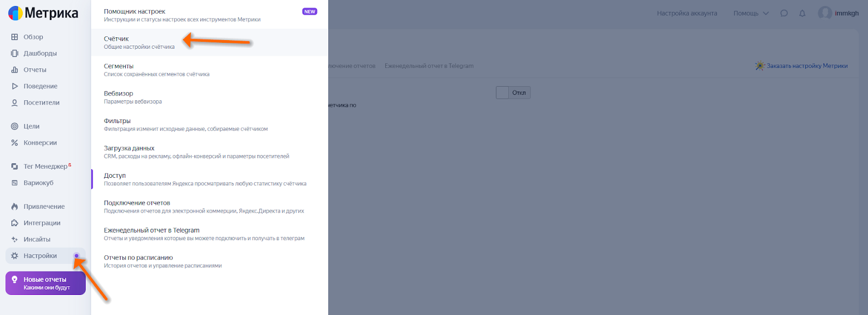Open notifications bell icon
The width and height of the screenshot is (868, 315).
(x=802, y=13)
